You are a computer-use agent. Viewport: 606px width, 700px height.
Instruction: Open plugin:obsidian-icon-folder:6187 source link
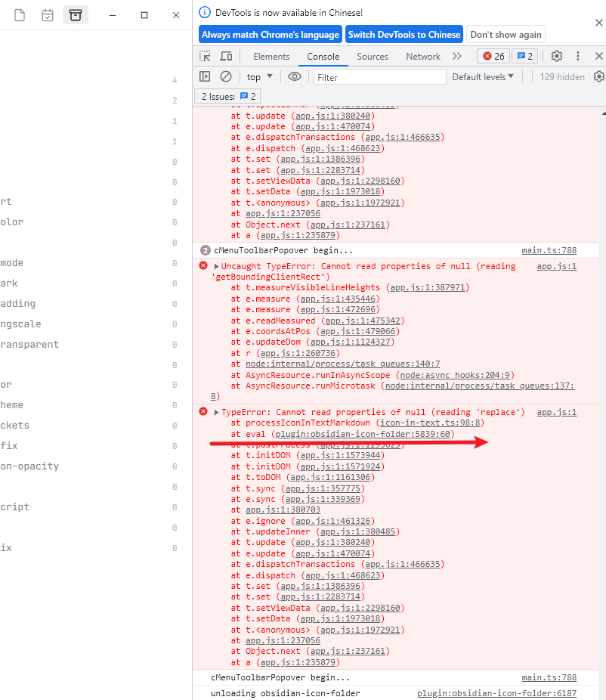point(496,693)
